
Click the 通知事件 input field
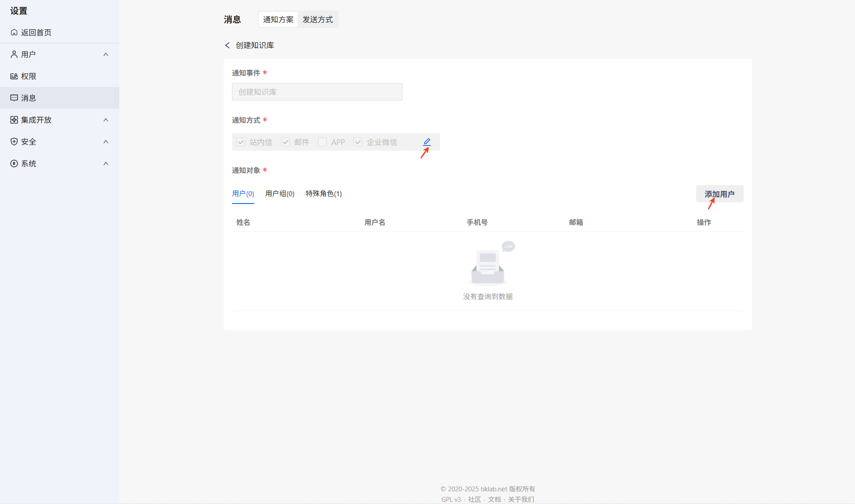click(317, 92)
